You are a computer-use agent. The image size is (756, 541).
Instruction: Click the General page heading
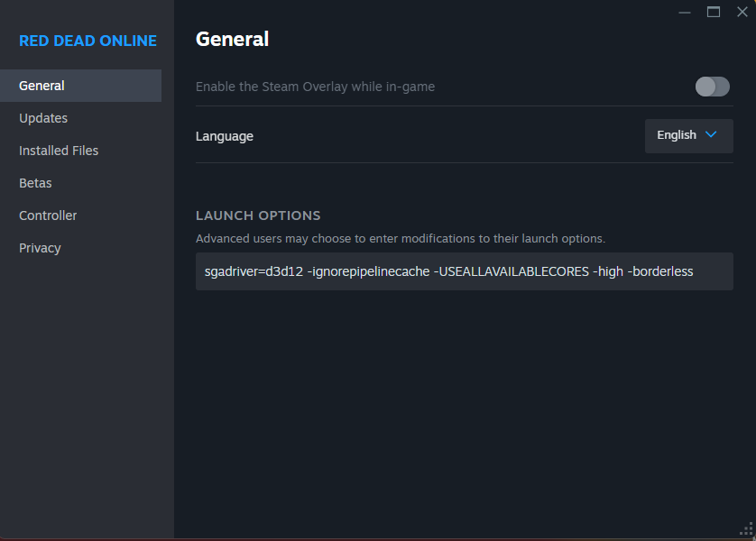[232, 39]
